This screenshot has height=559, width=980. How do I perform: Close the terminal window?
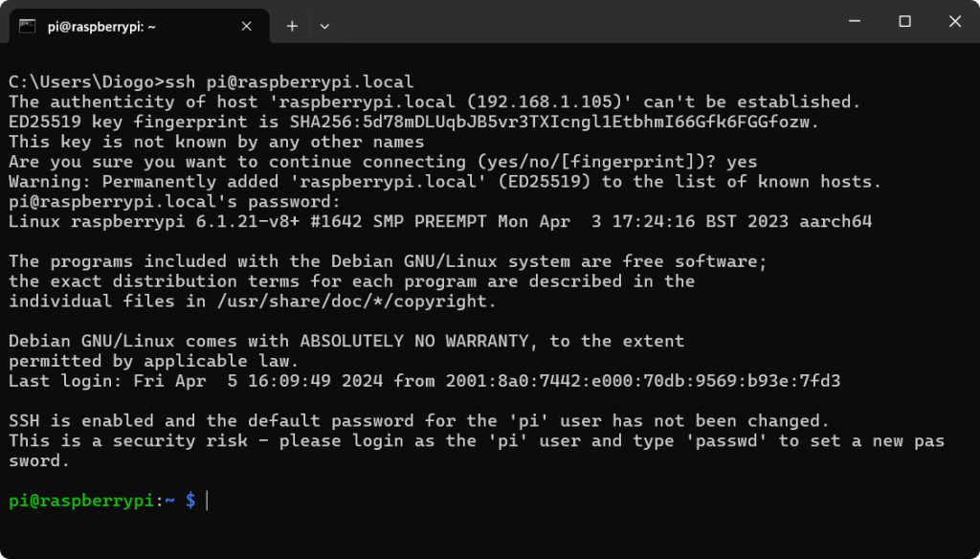[x=954, y=21]
